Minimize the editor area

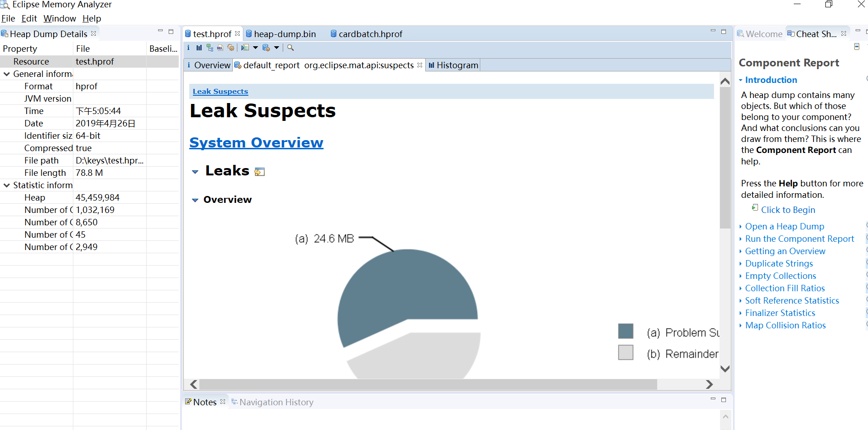point(713,31)
